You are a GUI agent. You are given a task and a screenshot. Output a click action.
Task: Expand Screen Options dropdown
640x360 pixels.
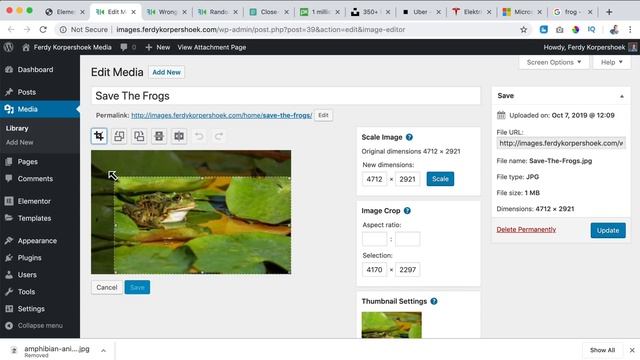(554, 62)
